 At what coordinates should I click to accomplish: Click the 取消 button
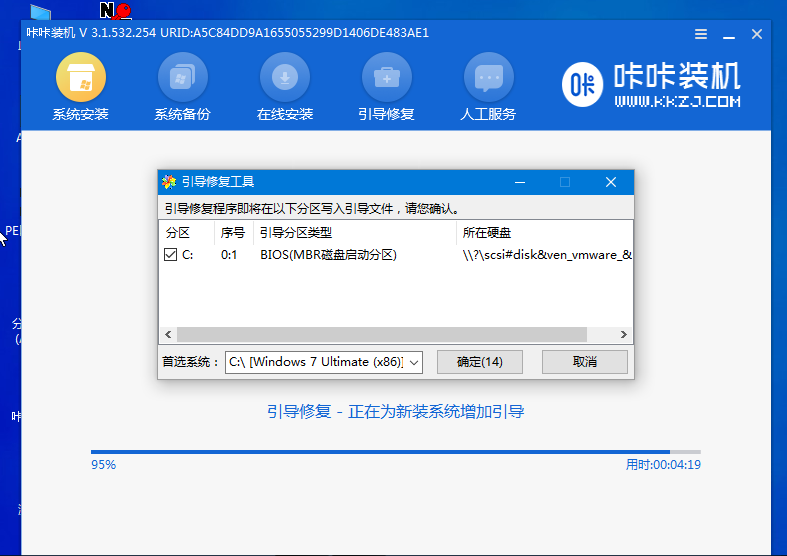(x=585, y=362)
